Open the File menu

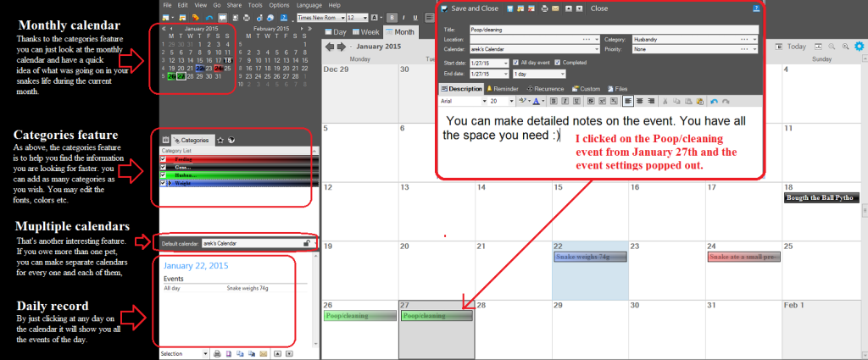(168, 5)
